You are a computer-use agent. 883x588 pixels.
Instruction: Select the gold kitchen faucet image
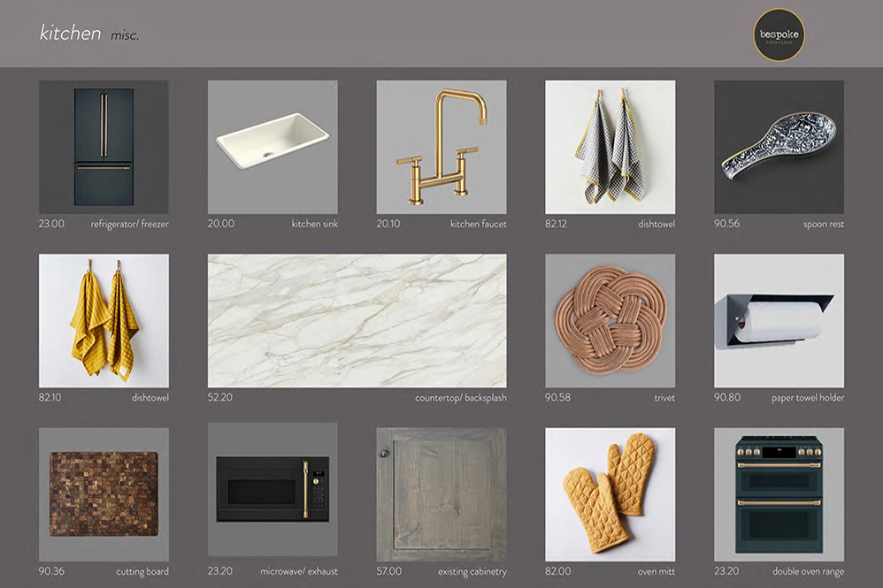click(441, 147)
